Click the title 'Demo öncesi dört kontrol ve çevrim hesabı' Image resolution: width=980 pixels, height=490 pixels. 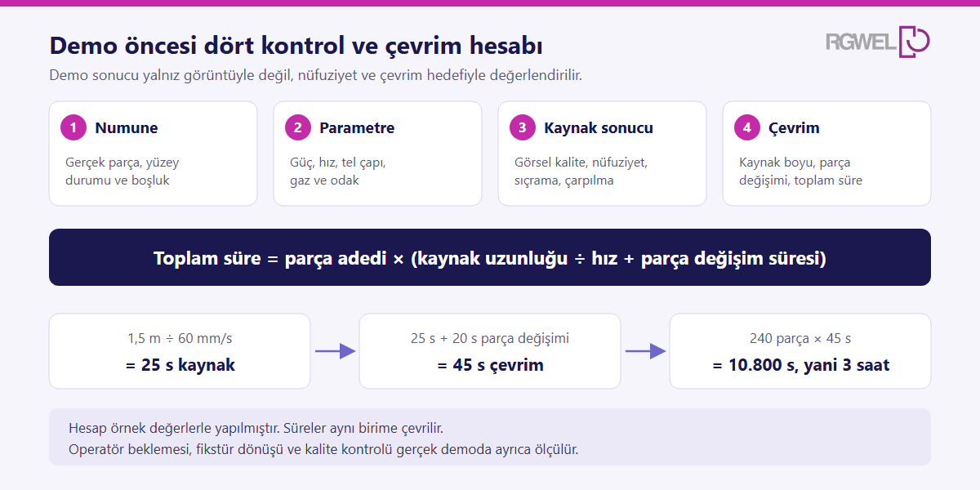click(x=296, y=45)
